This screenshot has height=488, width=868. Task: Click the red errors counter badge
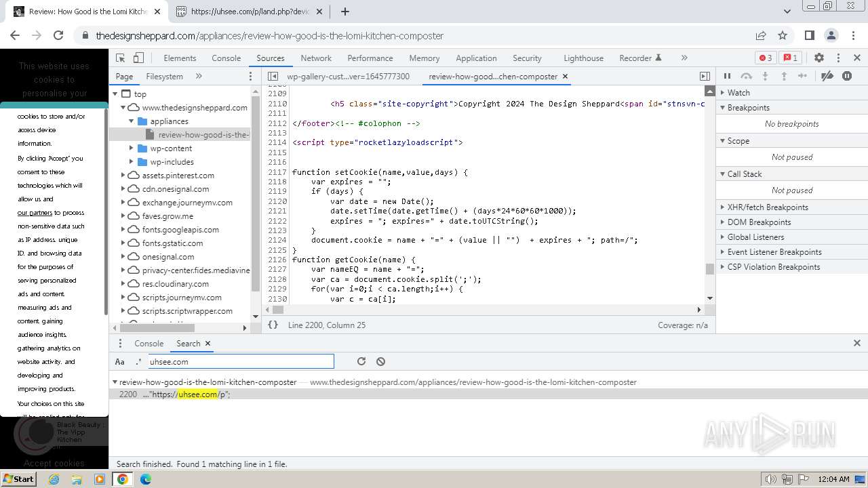point(766,58)
